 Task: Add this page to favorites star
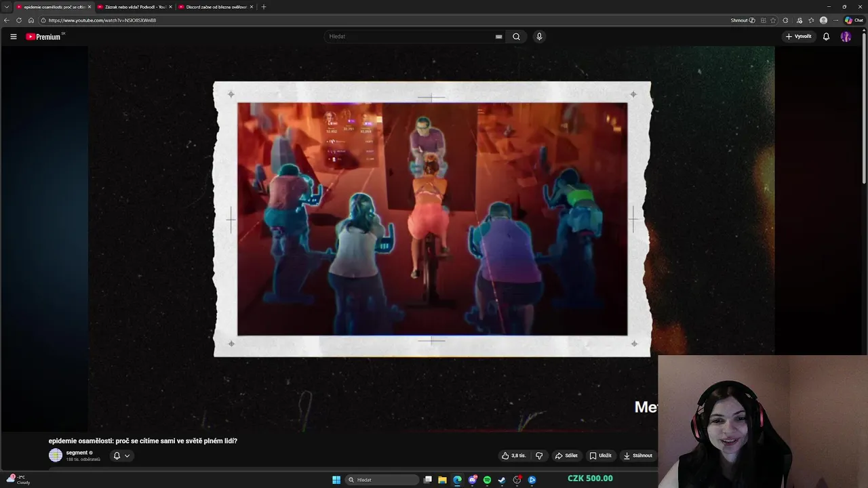coord(774,20)
